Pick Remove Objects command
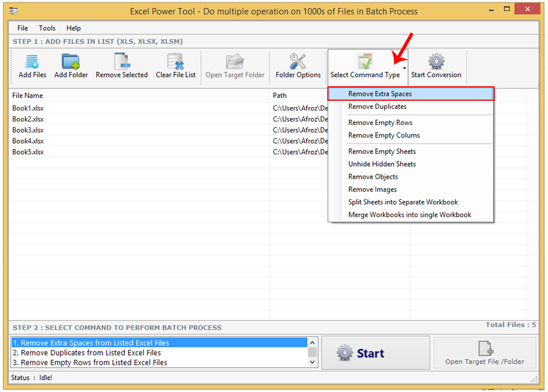Image resolution: width=548 pixels, height=392 pixels. click(x=411, y=177)
